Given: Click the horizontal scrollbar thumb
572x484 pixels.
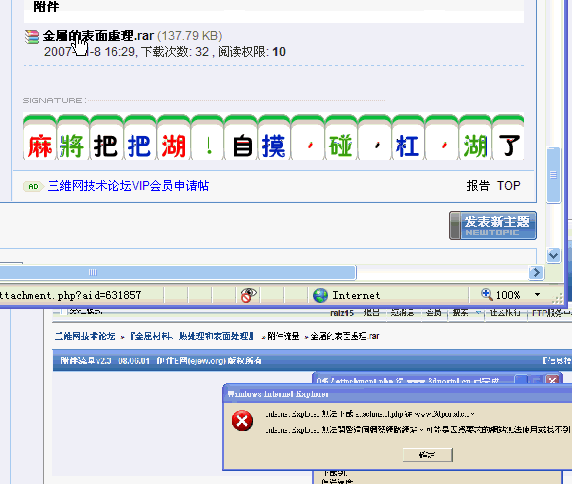Looking at the screenshot, I should tap(178, 272).
